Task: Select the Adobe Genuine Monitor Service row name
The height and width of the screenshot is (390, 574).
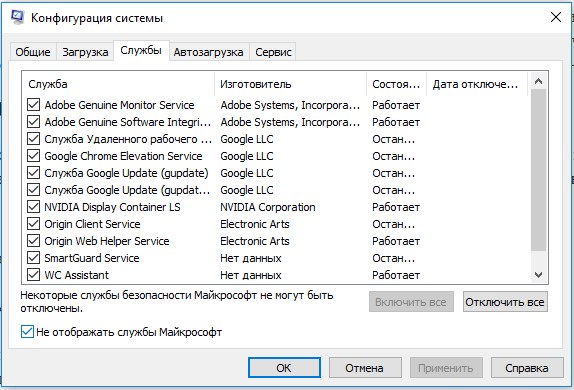Action: 119,105
